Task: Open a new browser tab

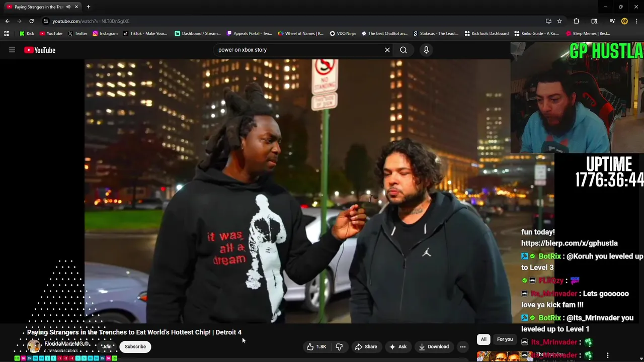Action: coord(88,7)
